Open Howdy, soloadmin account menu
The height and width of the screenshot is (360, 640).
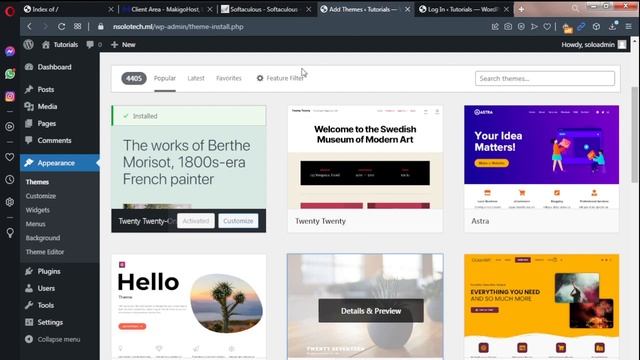click(x=593, y=44)
